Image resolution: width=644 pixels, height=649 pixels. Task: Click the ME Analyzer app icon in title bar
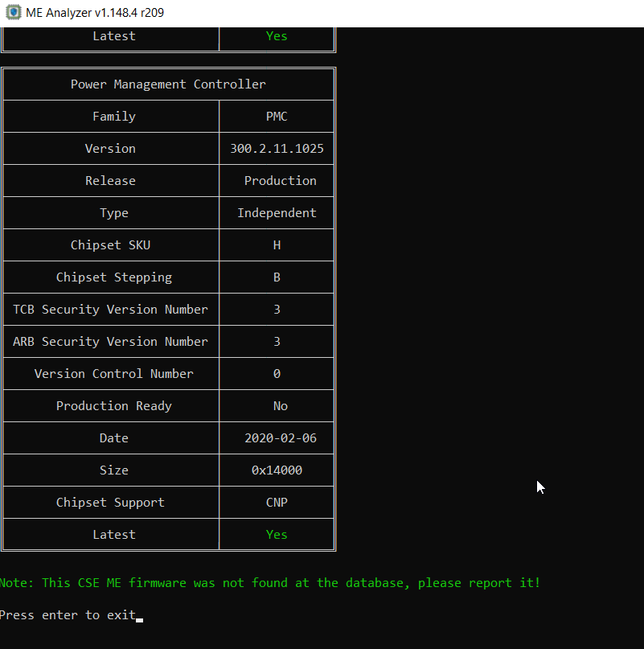click(x=13, y=12)
